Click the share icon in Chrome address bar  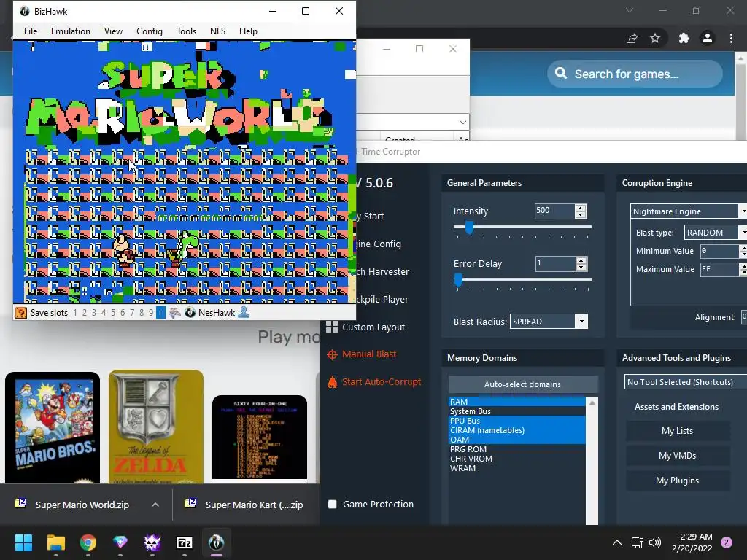[632, 38]
